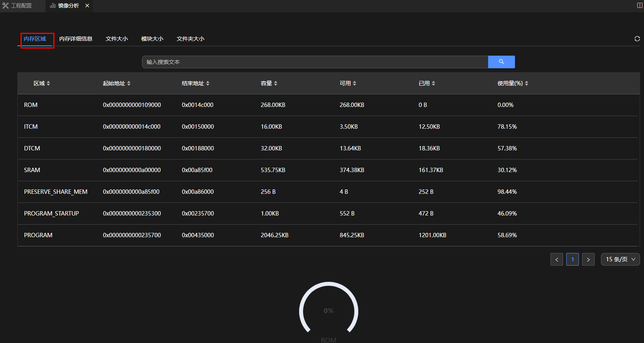Click the refresh icon at top right

(637, 39)
